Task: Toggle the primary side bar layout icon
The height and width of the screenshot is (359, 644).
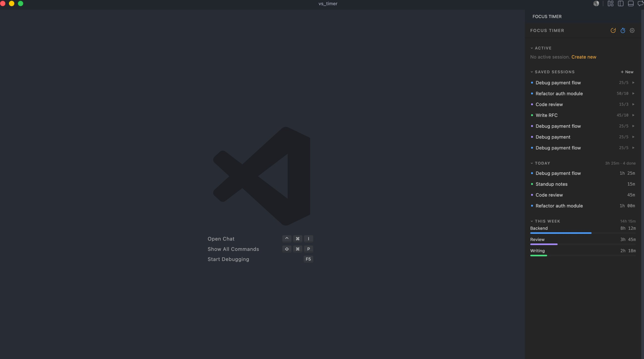Action: 620,3
